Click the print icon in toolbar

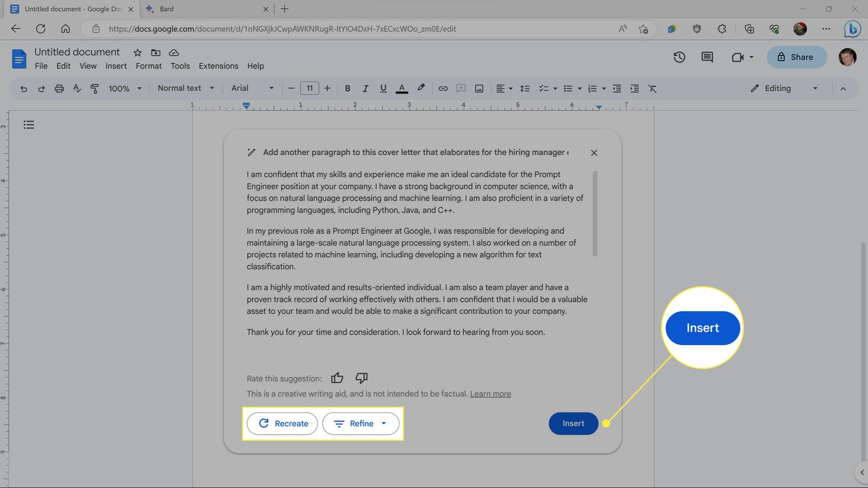[59, 88]
